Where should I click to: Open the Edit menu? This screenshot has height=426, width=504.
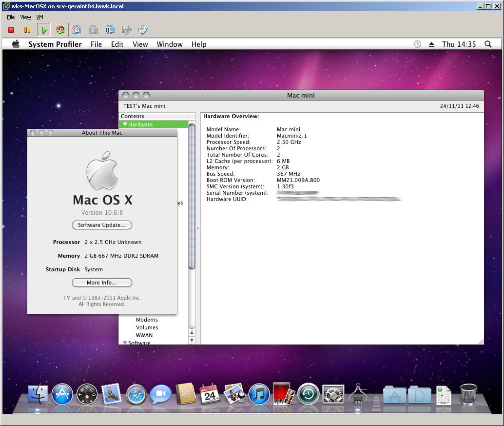(x=117, y=44)
